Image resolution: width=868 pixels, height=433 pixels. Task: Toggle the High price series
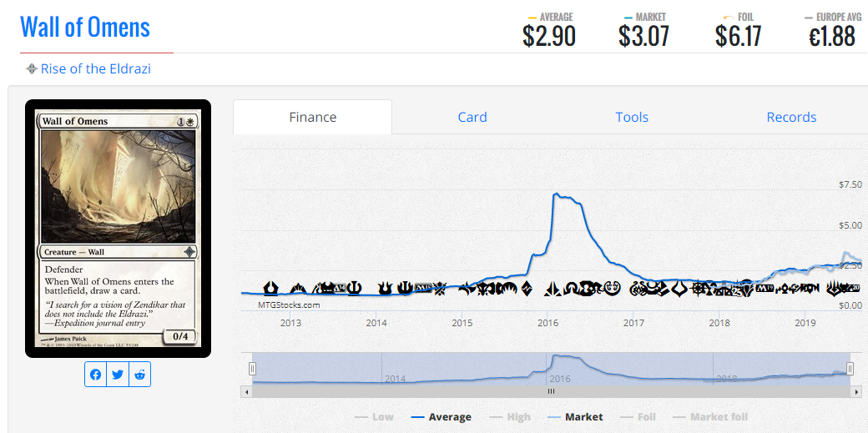point(510,417)
